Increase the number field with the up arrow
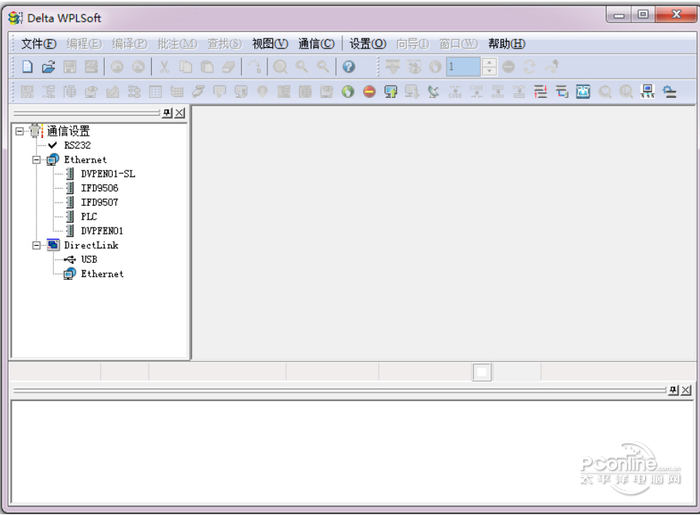700x515 pixels. tap(489, 62)
